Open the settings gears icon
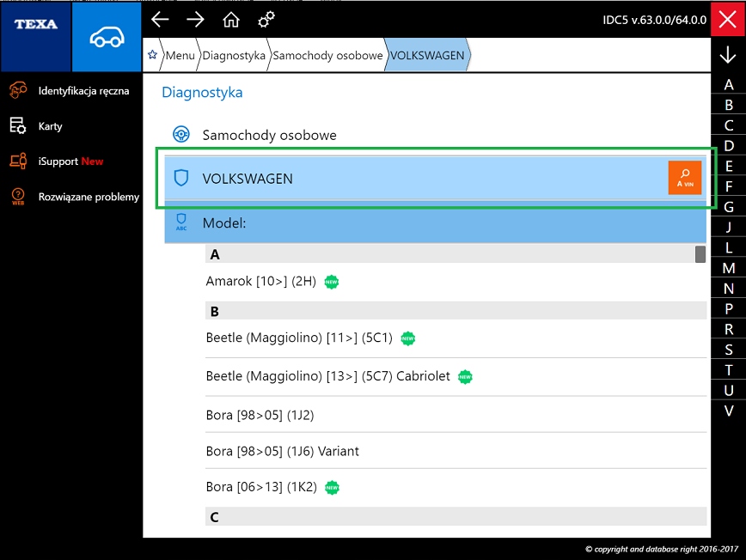This screenshot has height=560, width=746. coord(266,19)
